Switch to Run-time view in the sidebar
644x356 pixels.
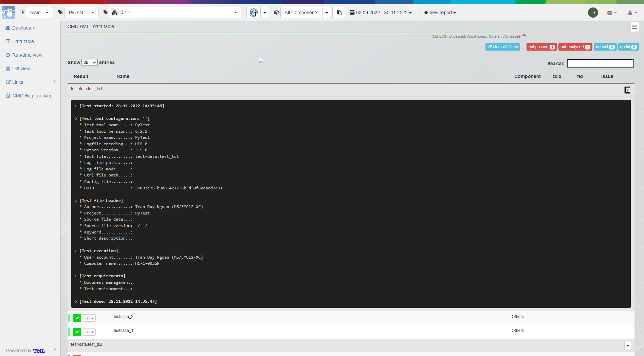click(27, 55)
